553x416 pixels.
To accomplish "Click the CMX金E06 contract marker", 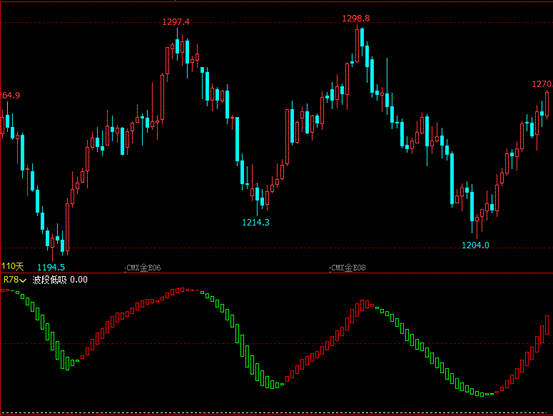I will pos(143,268).
